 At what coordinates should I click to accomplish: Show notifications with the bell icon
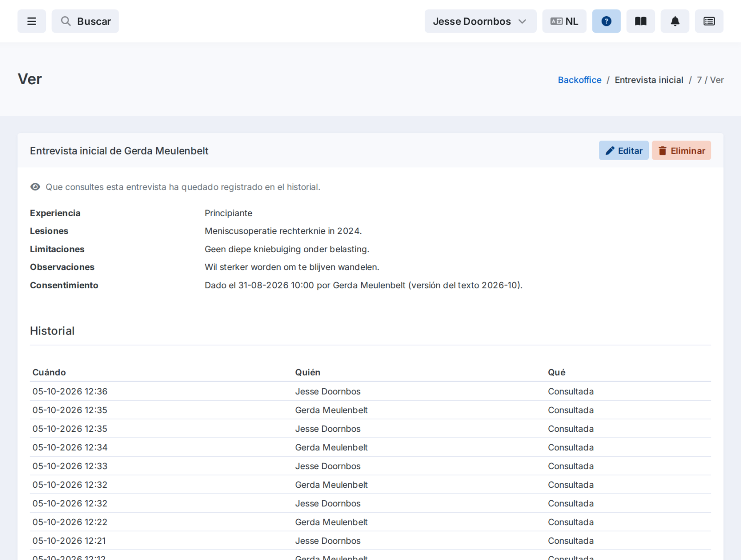tap(675, 21)
